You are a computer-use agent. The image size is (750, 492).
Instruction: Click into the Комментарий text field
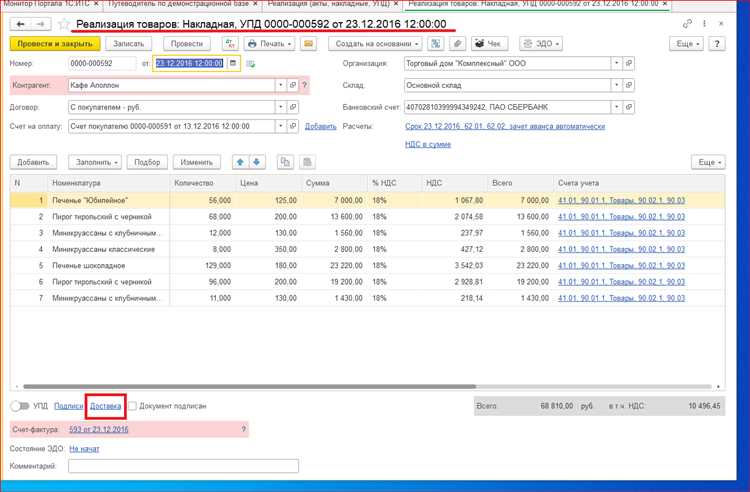[x=183, y=466]
